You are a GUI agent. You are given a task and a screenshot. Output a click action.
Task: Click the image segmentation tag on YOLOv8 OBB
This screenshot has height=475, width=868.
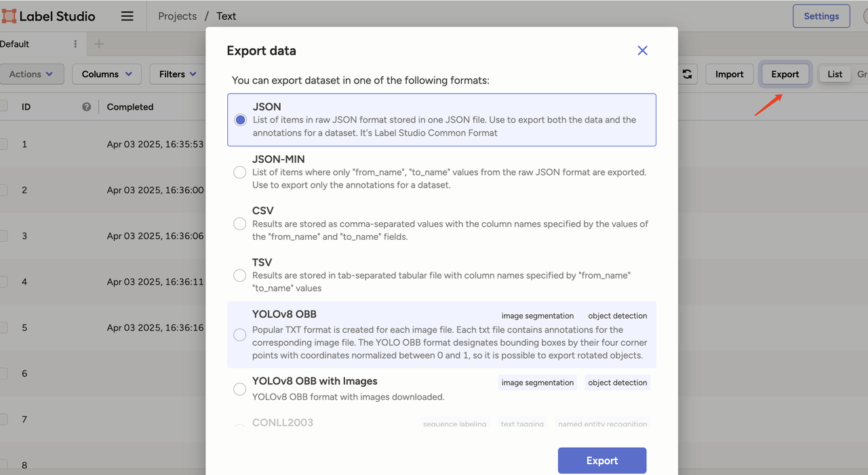point(538,316)
